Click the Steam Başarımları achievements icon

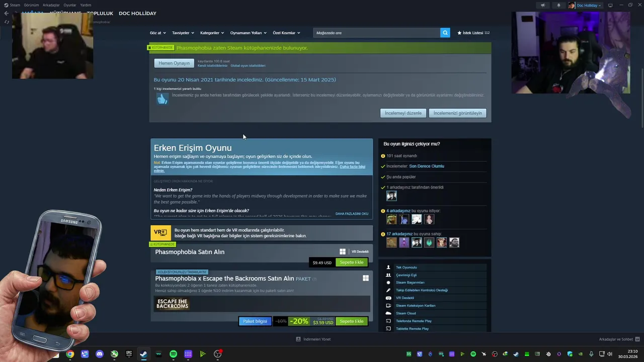[388, 283]
